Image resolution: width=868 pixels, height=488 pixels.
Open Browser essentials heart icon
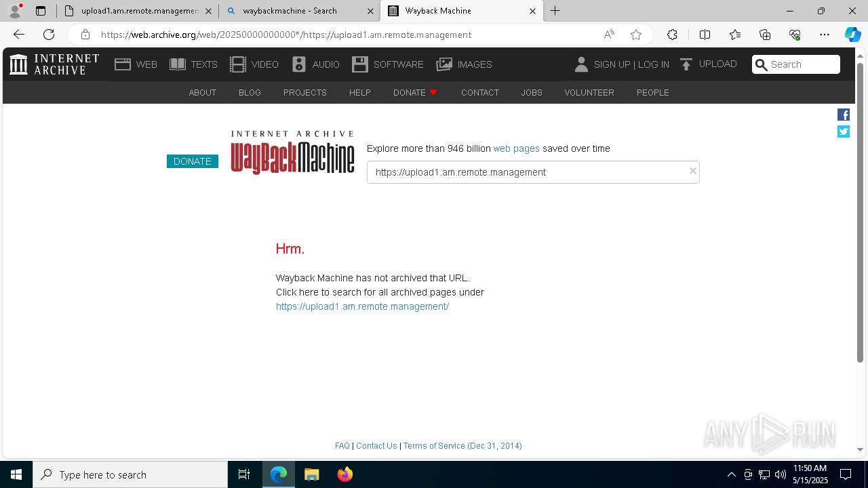click(795, 35)
